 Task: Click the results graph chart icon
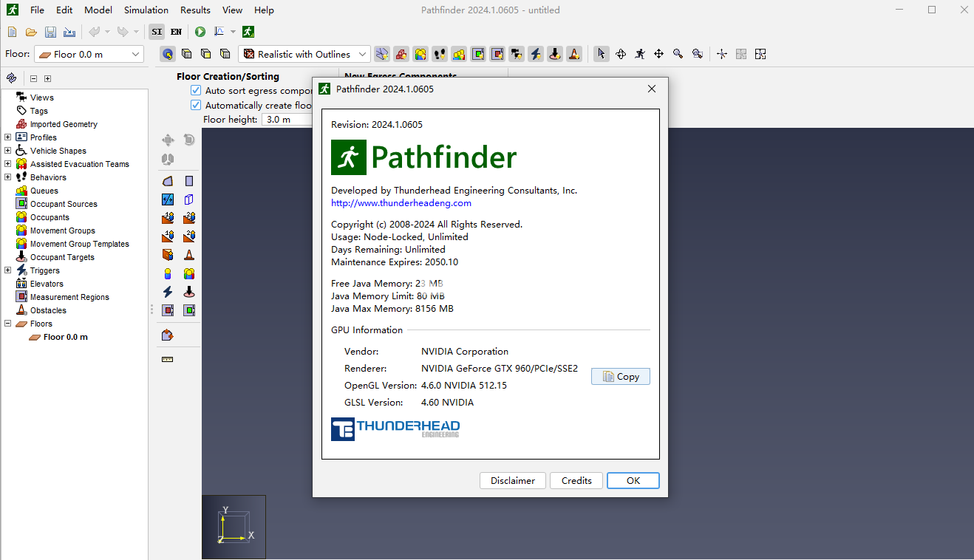pos(219,32)
